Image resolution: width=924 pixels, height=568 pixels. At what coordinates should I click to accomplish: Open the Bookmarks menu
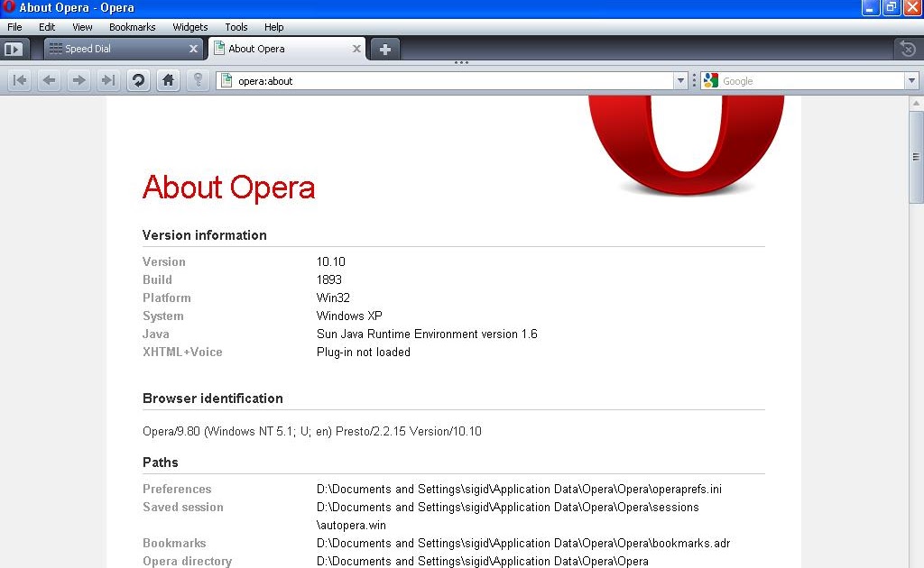[x=132, y=27]
